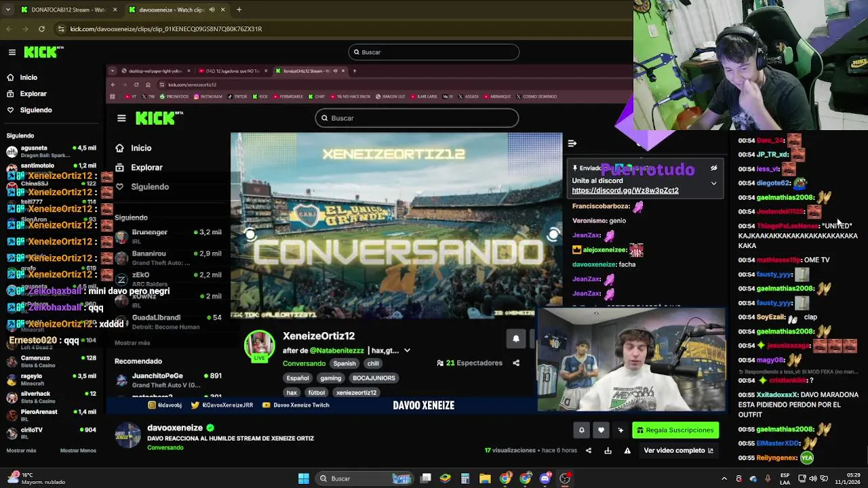
Task: Open Cameruzo channel in sidebar
Action: tap(51, 361)
